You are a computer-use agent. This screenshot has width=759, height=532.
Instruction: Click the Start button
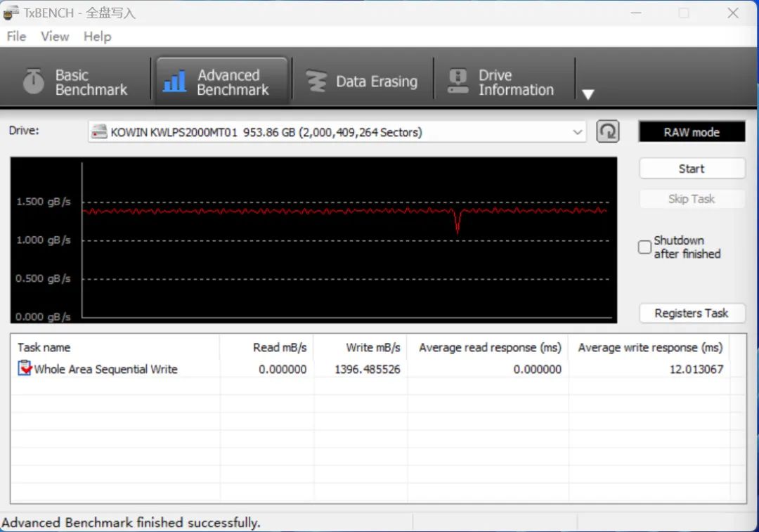692,169
